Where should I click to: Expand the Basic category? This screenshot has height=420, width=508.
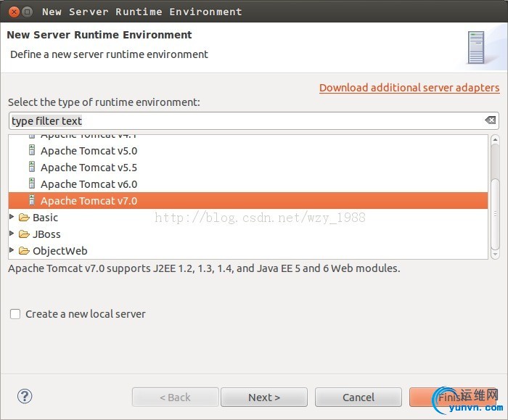12,217
